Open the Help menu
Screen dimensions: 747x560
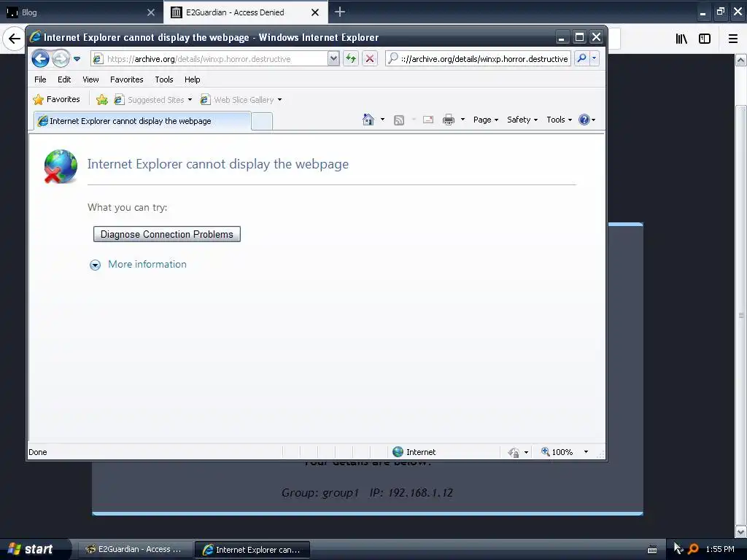193,79
